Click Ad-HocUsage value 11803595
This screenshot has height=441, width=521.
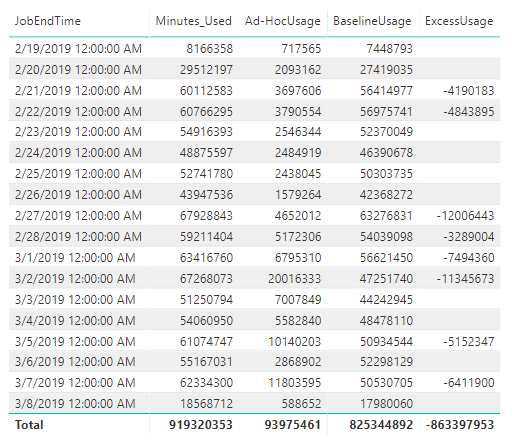click(x=295, y=383)
